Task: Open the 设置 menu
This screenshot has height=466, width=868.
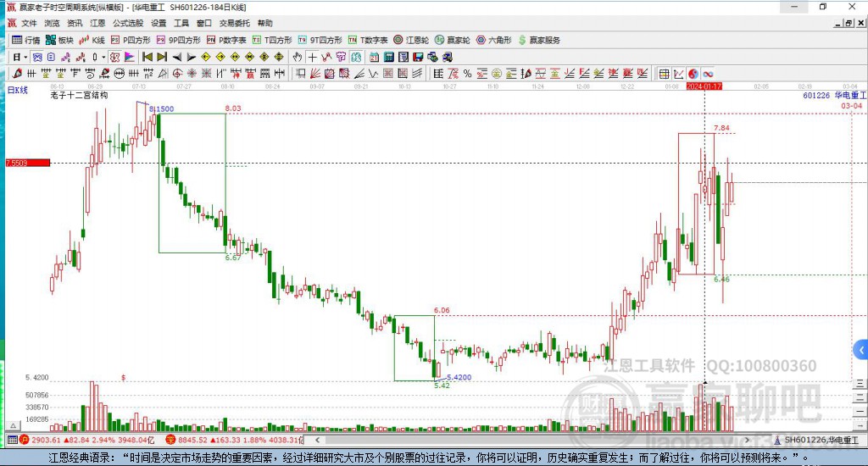Action: [x=159, y=23]
